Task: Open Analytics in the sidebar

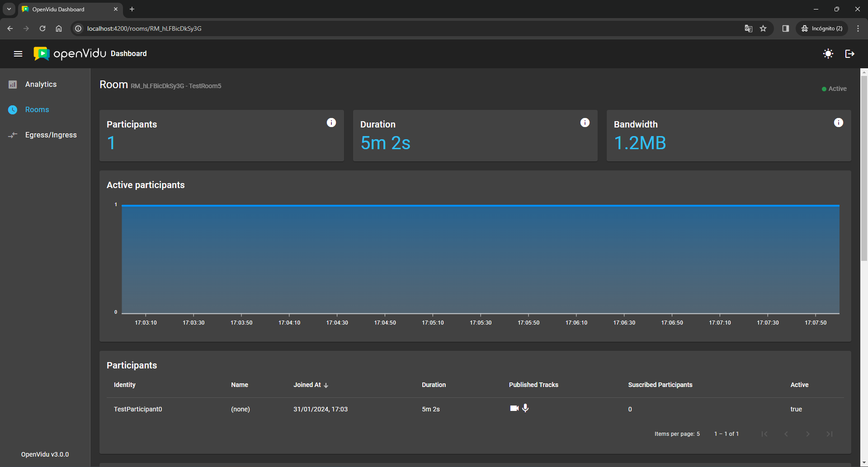Action: 41,85
